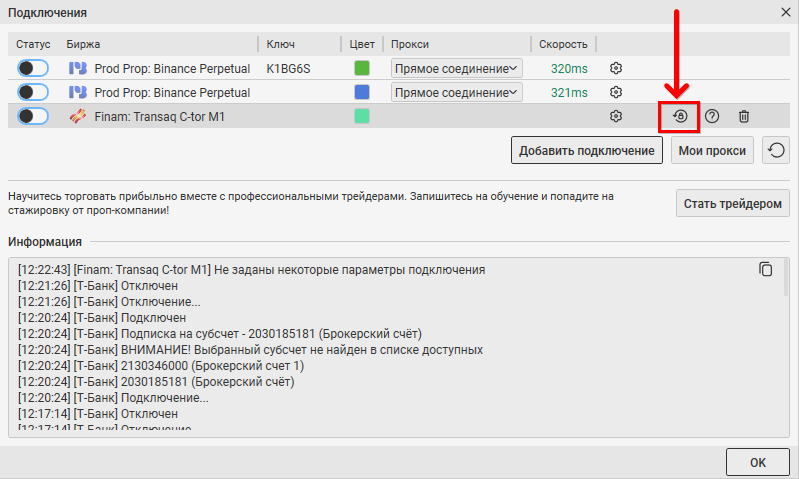The image size is (799, 479).
Task: Open settings gear for first Binance connection
Action: pos(616,68)
